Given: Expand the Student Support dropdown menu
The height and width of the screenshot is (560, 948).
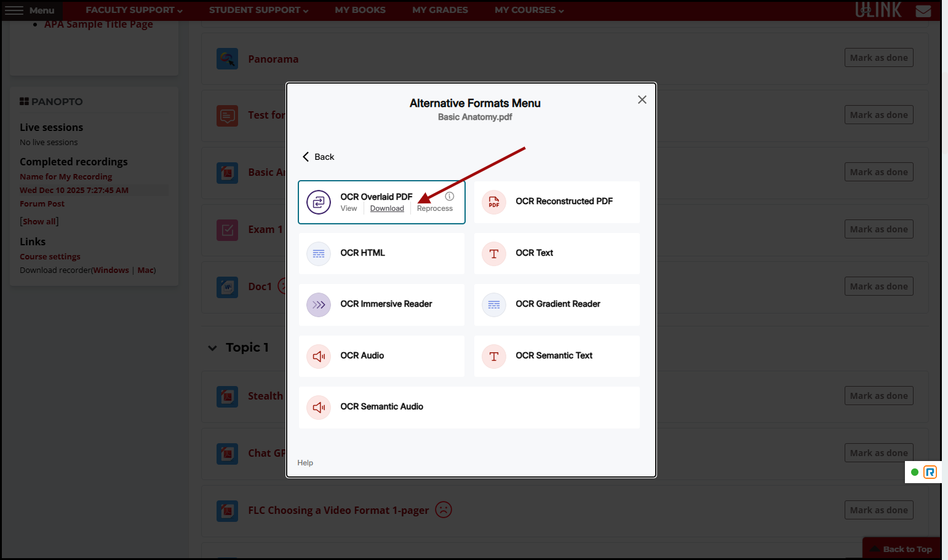Looking at the screenshot, I should pyautogui.click(x=259, y=10).
